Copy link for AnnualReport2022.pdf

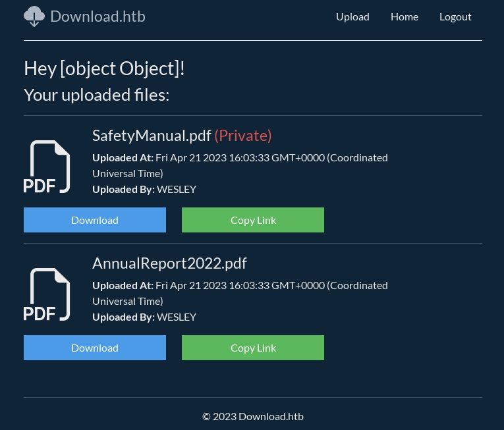coord(253,348)
